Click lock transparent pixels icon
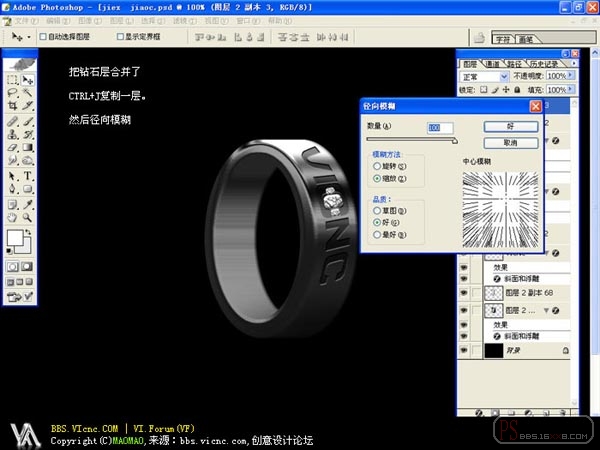Image resolution: width=600 pixels, height=450 pixels. coord(484,90)
